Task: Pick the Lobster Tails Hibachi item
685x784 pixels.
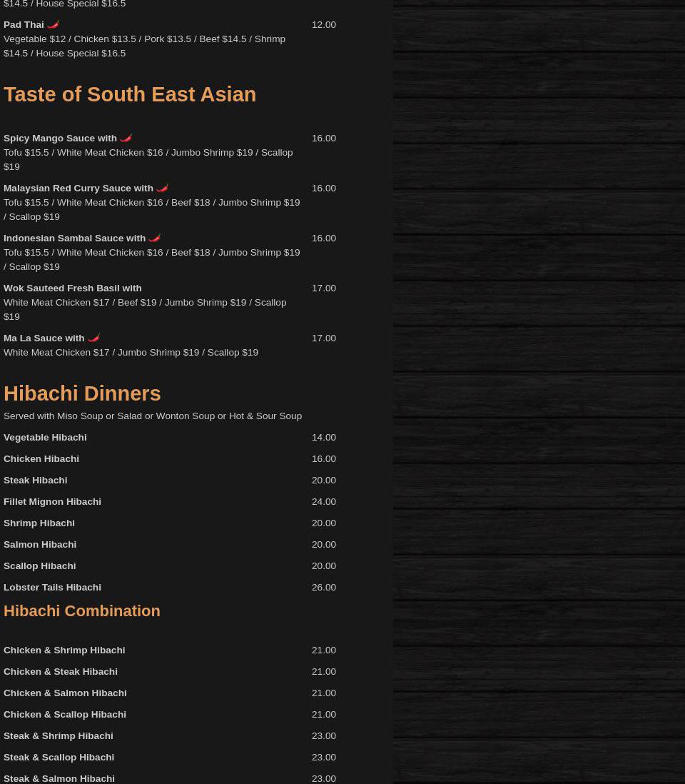Action: point(52,588)
